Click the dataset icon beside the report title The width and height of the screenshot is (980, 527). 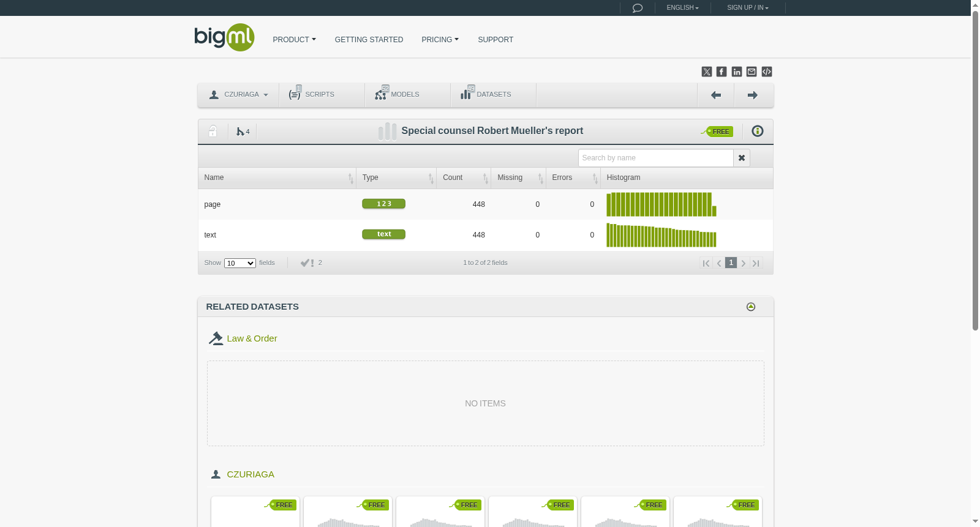(x=387, y=131)
